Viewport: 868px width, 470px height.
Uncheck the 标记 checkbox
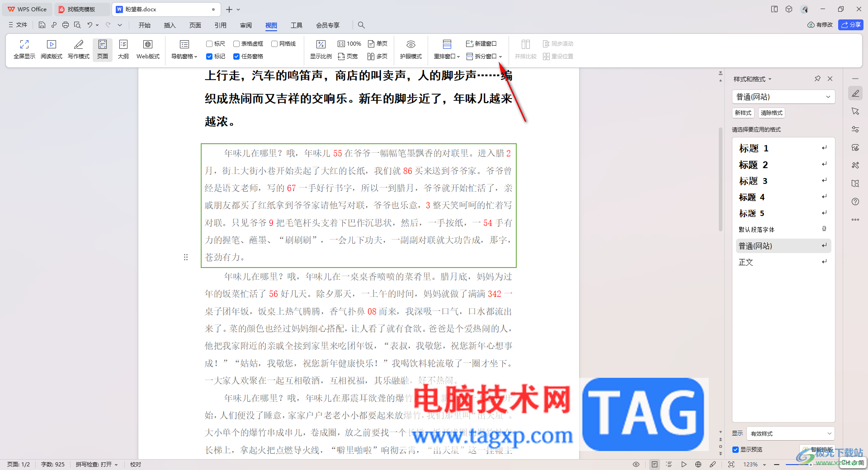click(x=209, y=56)
